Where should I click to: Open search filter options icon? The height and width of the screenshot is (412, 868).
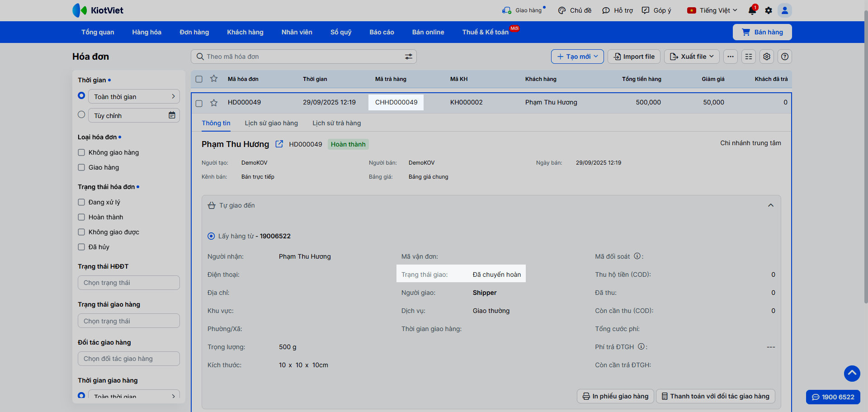[x=409, y=57]
